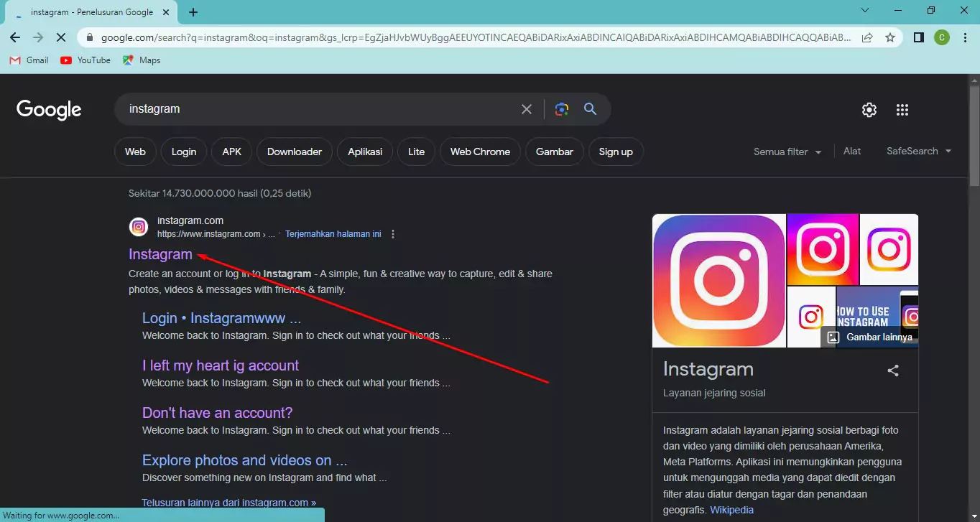The width and height of the screenshot is (980, 522).
Task: Expand the SafeSearch dropdown
Action: pos(919,151)
